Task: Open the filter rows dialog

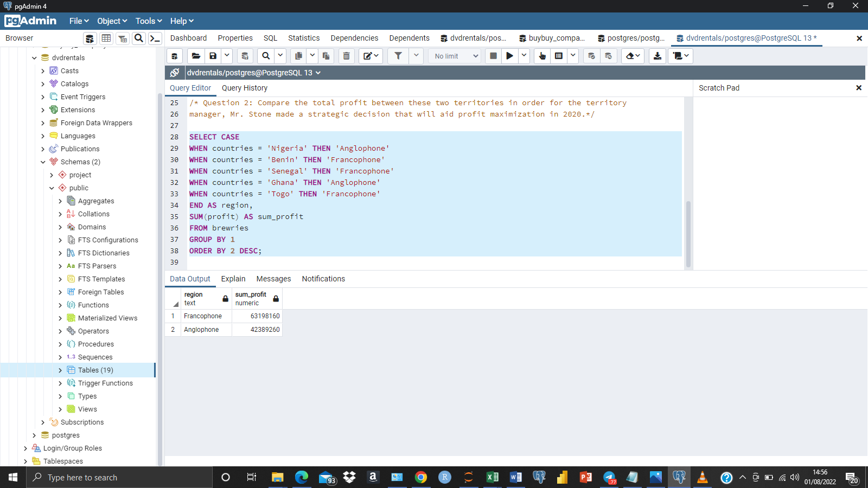Action: click(x=398, y=56)
